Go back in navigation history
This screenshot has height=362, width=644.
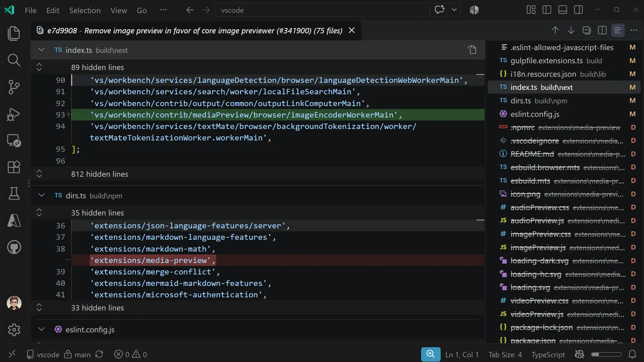(x=190, y=10)
